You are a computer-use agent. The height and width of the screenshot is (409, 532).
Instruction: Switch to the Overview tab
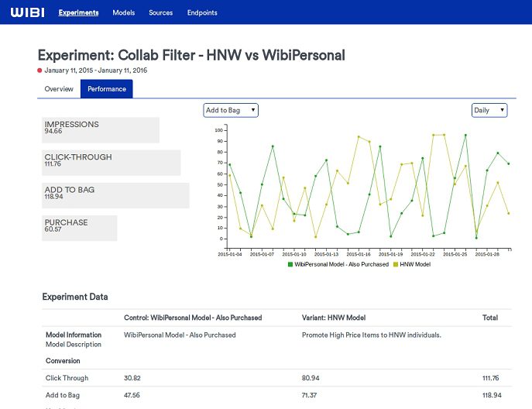pos(59,89)
